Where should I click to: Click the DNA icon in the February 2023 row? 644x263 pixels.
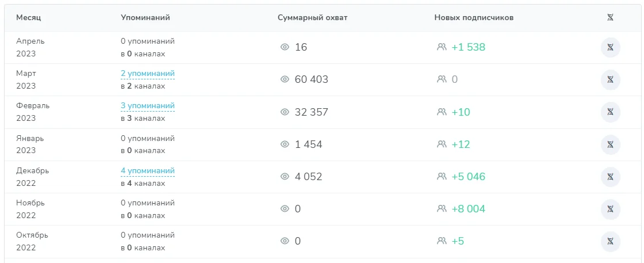pyautogui.click(x=610, y=112)
